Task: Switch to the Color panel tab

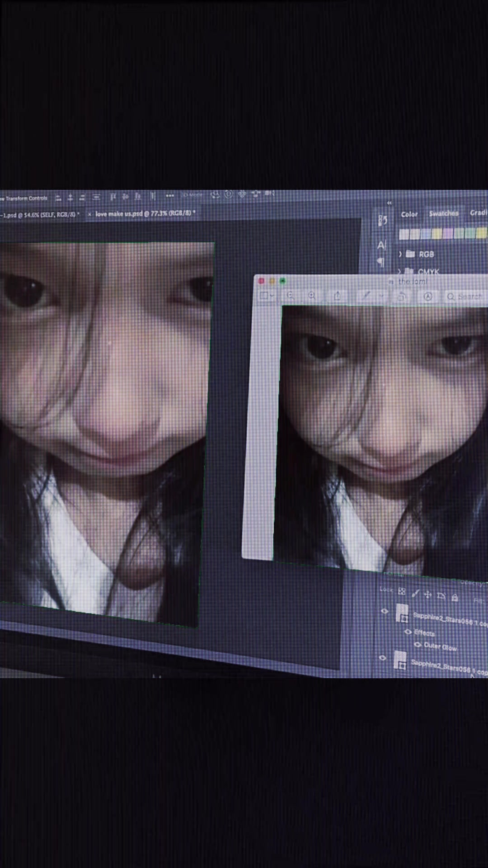Action: [409, 214]
